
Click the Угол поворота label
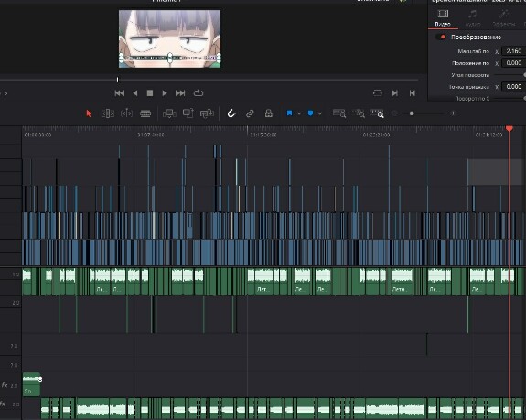coord(470,75)
